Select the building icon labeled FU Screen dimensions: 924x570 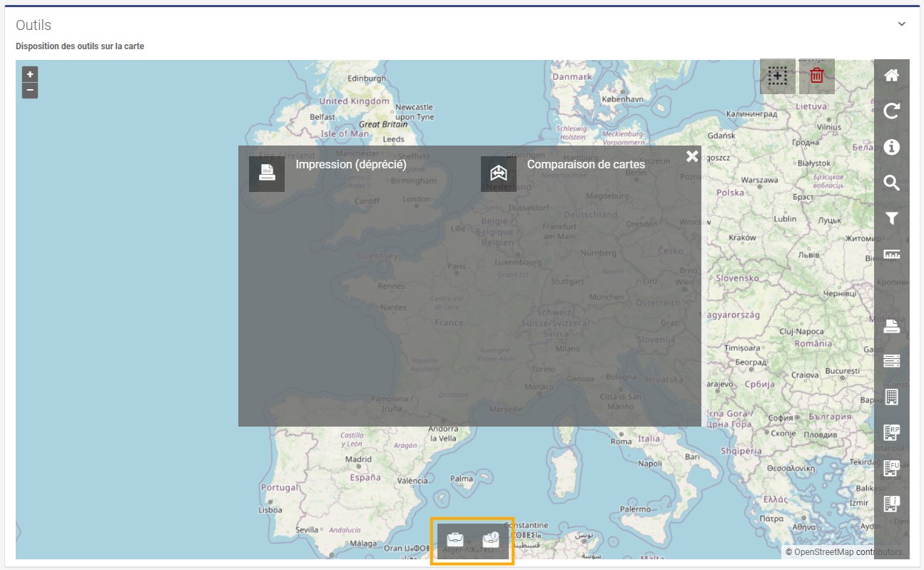point(891,468)
